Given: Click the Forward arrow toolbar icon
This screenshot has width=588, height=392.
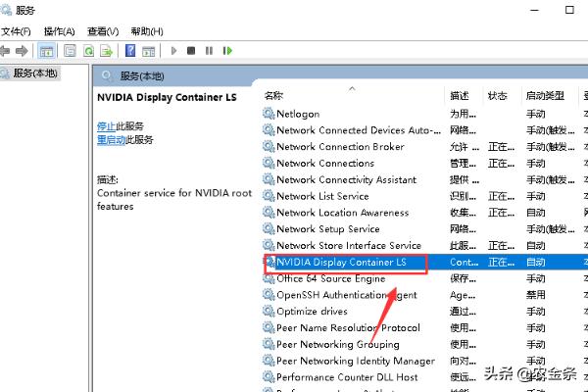Looking at the screenshot, I should click(22, 51).
